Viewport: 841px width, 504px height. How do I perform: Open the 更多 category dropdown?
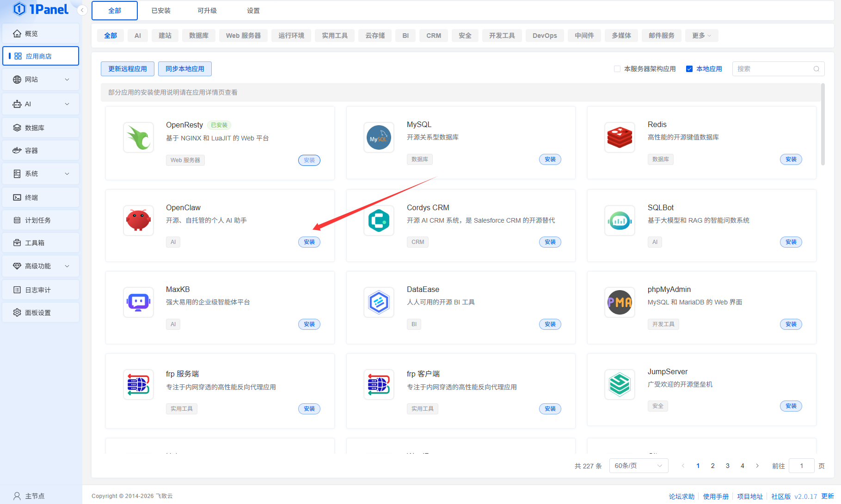pos(701,36)
